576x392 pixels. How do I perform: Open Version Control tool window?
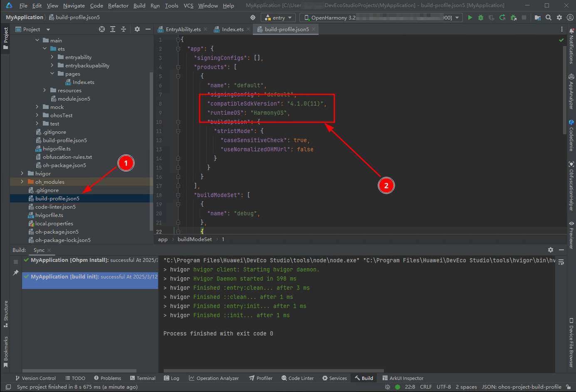pyautogui.click(x=35, y=378)
